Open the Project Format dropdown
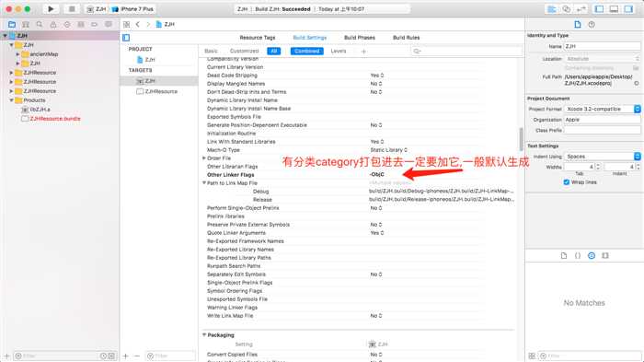Image resolution: width=644 pixels, height=362 pixels. 603,109
